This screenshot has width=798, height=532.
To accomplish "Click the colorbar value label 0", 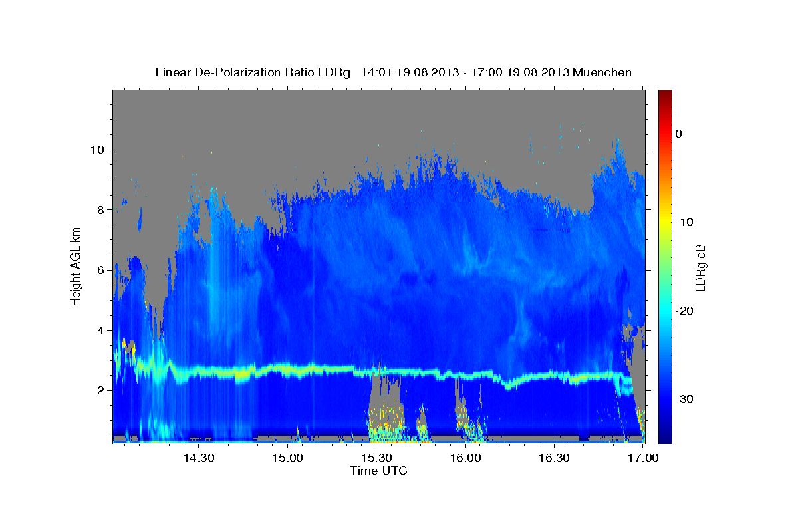I will pos(679,134).
